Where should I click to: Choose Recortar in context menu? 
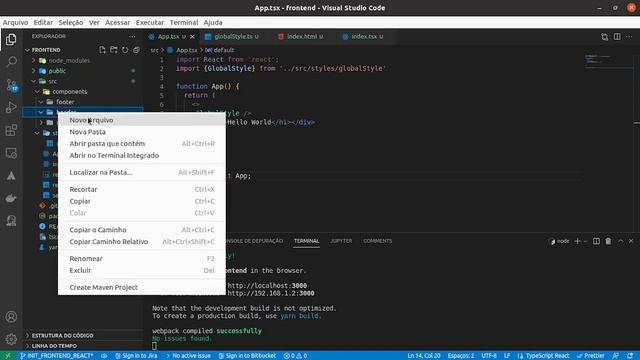coord(142,189)
